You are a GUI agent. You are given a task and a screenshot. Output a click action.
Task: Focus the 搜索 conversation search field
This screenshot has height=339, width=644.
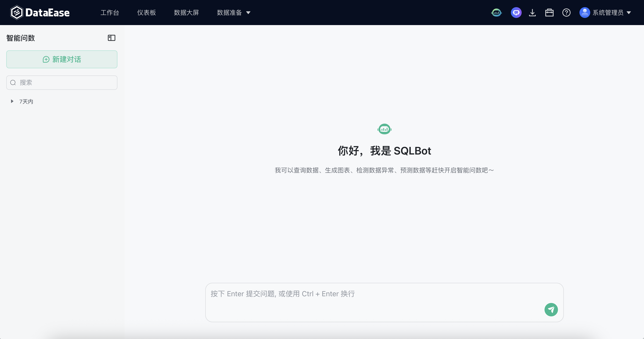pos(66,82)
